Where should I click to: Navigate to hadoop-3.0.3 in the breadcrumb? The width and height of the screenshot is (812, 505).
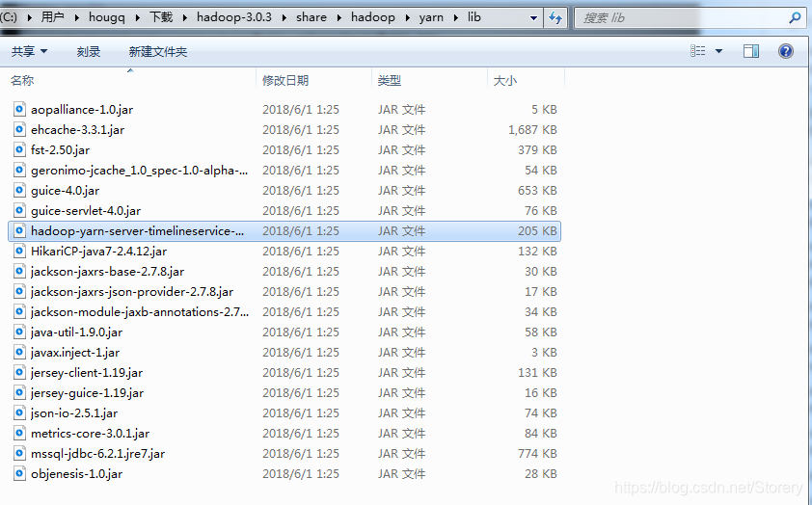click(234, 17)
